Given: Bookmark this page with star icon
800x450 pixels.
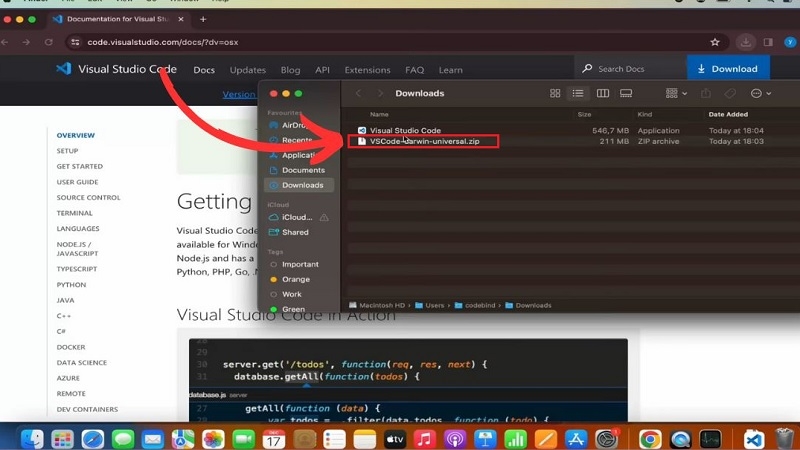Looking at the screenshot, I should 715,42.
